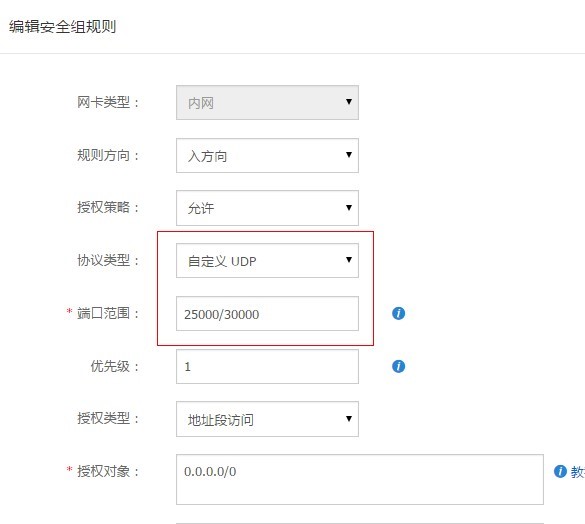Open the 网卡类型 dropdown showing 内网
Image resolution: width=585 pixels, height=524 pixels.
point(267,103)
